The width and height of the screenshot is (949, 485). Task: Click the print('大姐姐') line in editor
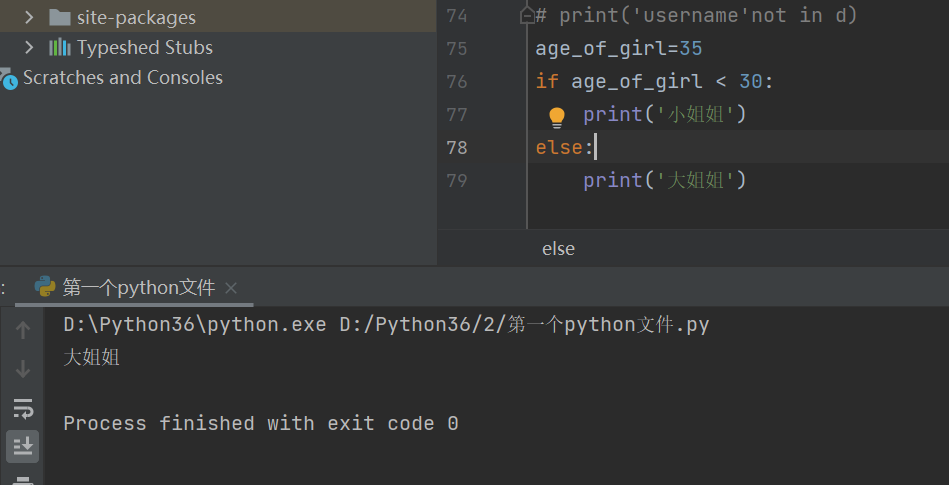click(665, 180)
